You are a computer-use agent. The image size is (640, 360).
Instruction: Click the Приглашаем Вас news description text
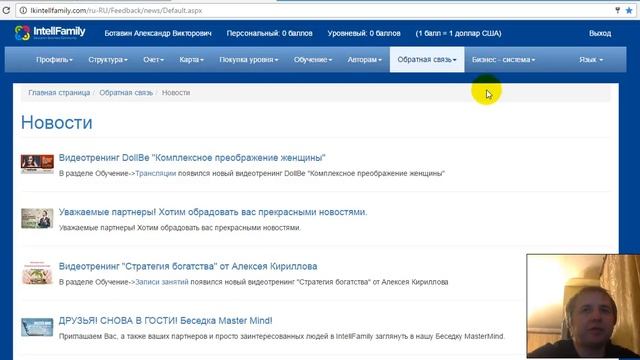pyautogui.click(x=282, y=336)
